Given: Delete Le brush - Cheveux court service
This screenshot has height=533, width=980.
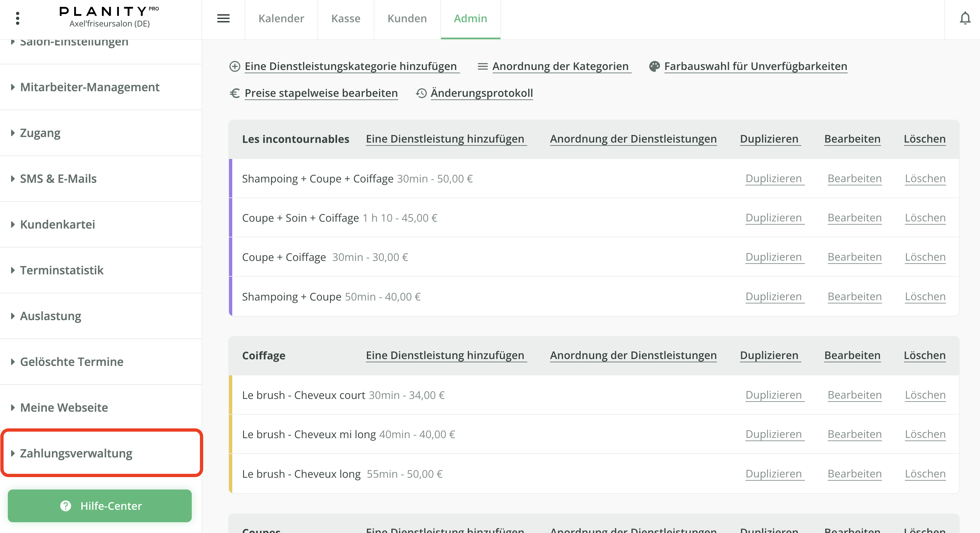Looking at the screenshot, I should 925,395.
